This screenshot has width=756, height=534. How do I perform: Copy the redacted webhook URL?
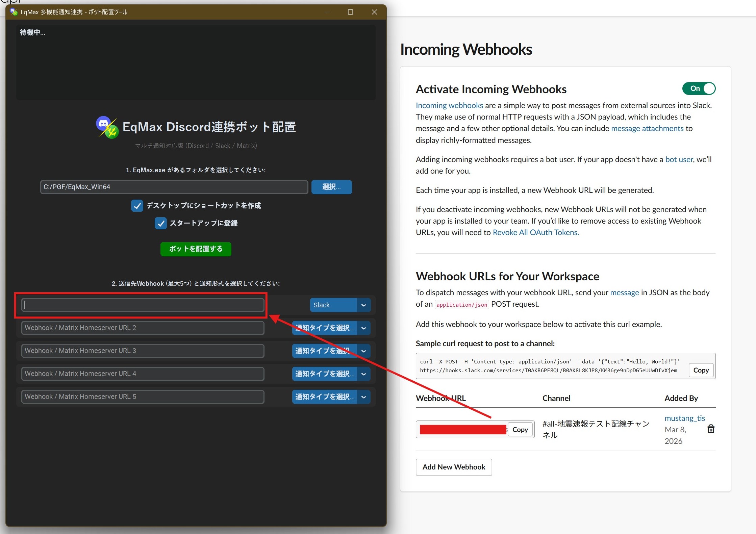click(x=520, y=429)
